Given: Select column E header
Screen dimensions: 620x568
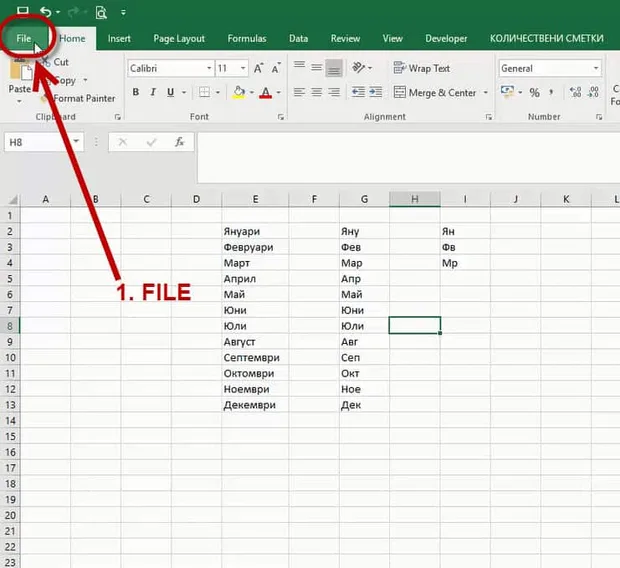Looking at the screenshot, I should pyautogui.click(x=255, y=199).
